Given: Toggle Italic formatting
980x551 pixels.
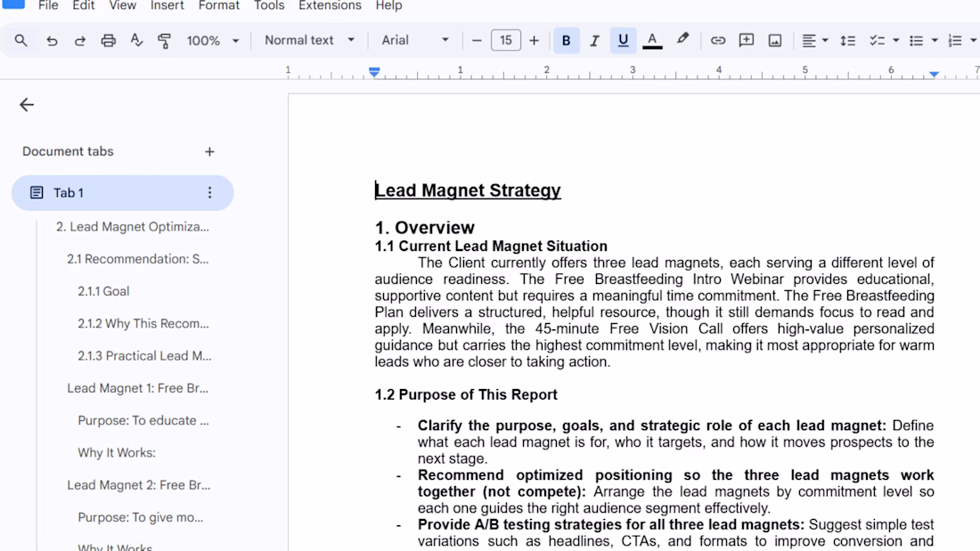Looking at the screenshot, I should [594, 41].
